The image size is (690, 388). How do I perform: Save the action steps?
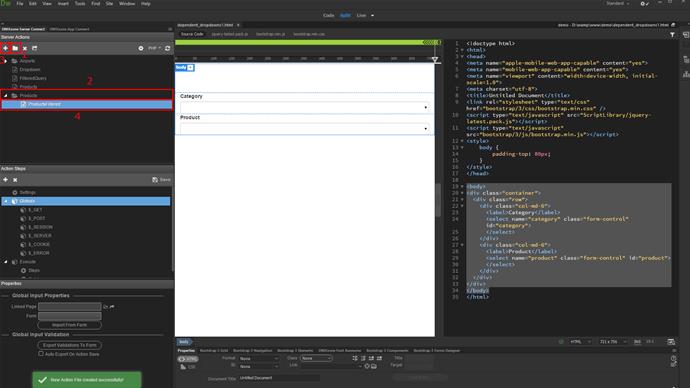click(x=161, y=180)
